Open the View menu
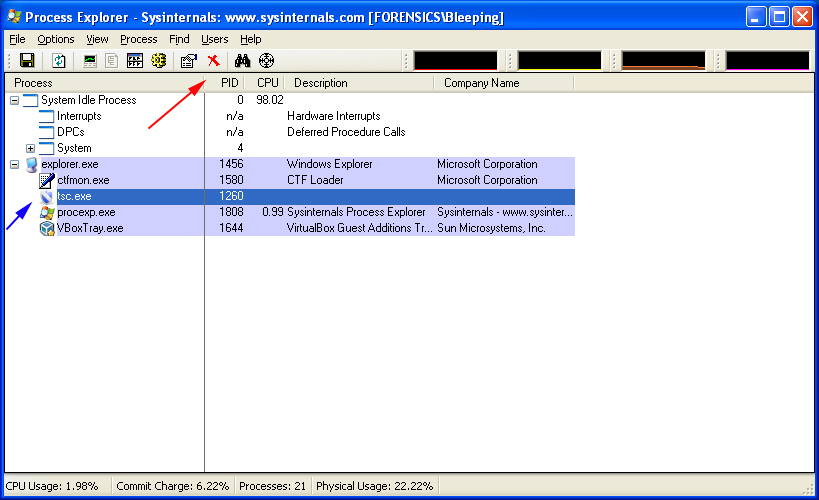The height and width of the screenshot is (500, 819). (x=97, y=39)
